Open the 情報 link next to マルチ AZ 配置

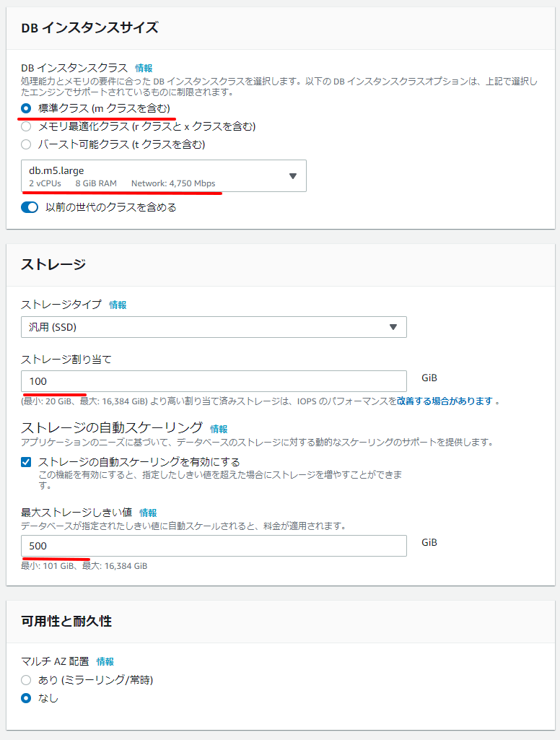[105, 661]
